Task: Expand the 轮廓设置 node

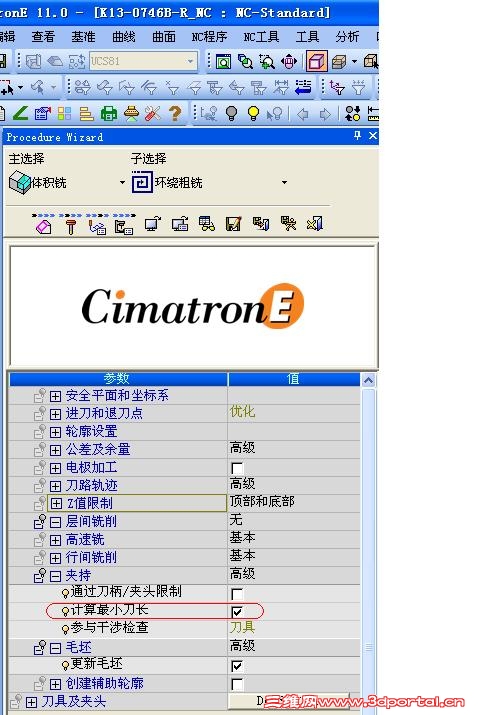Action: coord(55,432)
